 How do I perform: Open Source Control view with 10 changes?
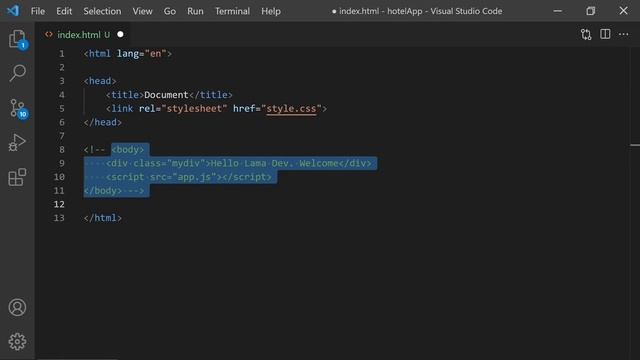(x=18, y=109)
